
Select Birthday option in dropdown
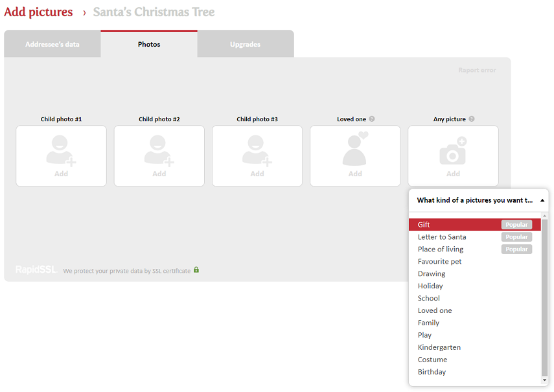coord(432,372)
